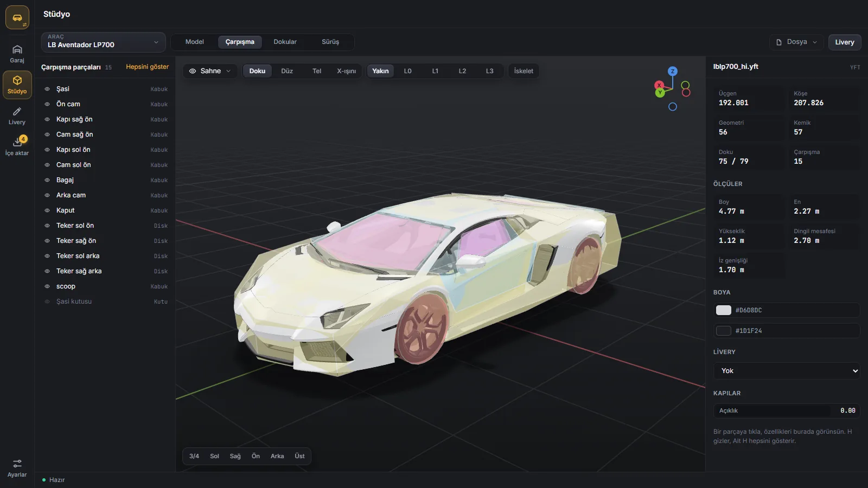The image size is (868, 488).
Task: Click the app logo car icon
Action: [17, 18]
